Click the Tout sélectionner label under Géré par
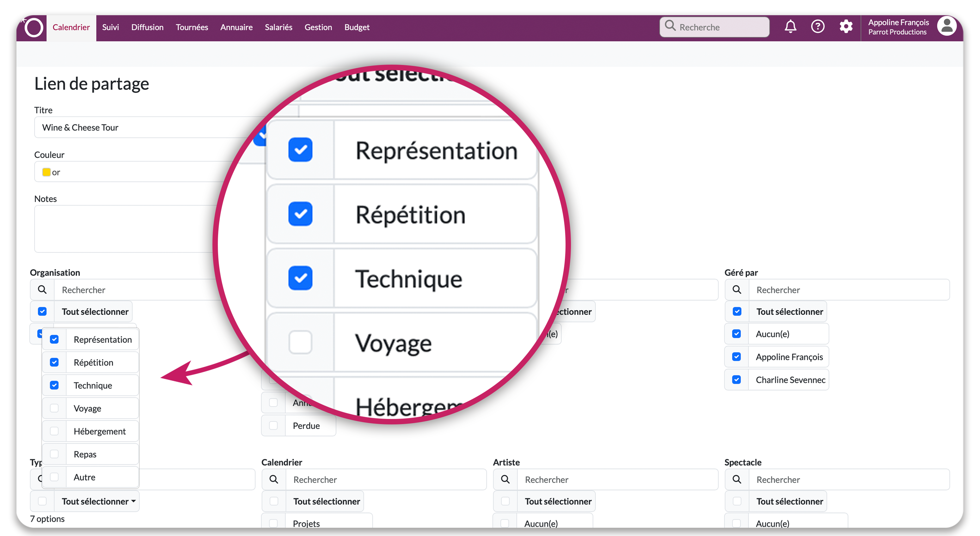Image resolution: width=980 pixels, height=536 pixels. click(789, 312)
